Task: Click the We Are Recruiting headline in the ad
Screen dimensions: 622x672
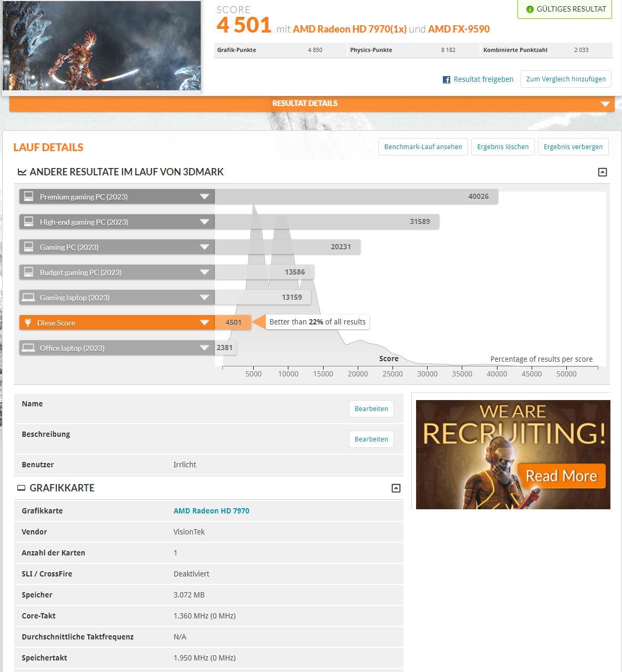Action: click(514, 424)
